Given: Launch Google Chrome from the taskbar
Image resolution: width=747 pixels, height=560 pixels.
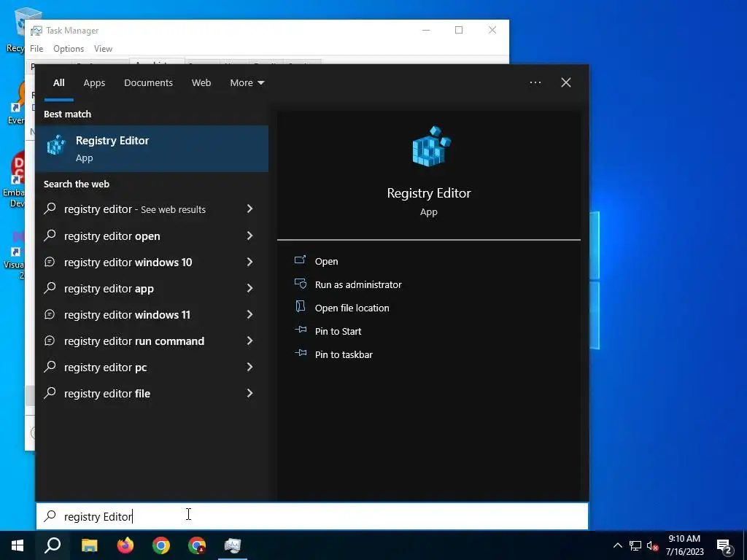Looking at the screenshot, I should (161, 545).
